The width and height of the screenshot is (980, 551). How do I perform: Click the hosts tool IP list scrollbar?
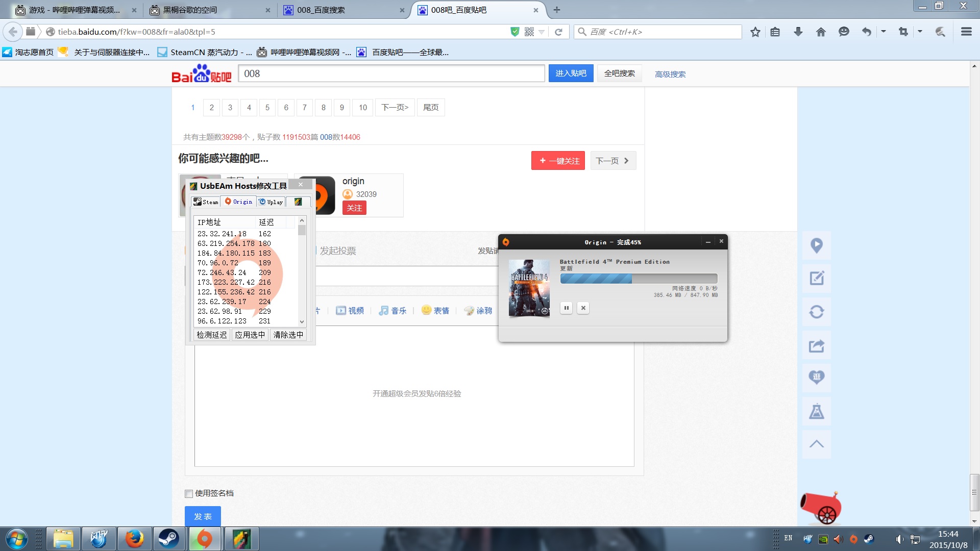pyautogui.click(x=302, y=271)
